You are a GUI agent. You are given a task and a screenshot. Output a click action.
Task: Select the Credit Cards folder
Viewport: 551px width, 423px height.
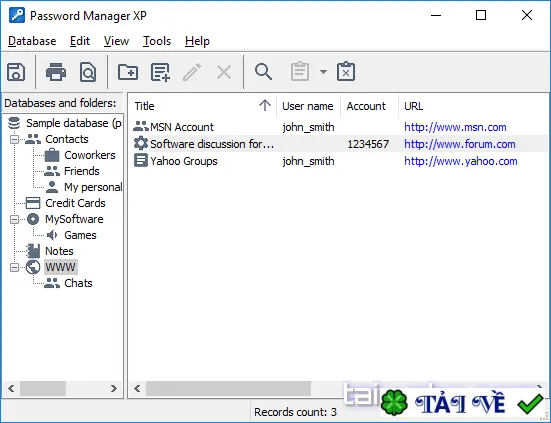(x=75, y=203)
